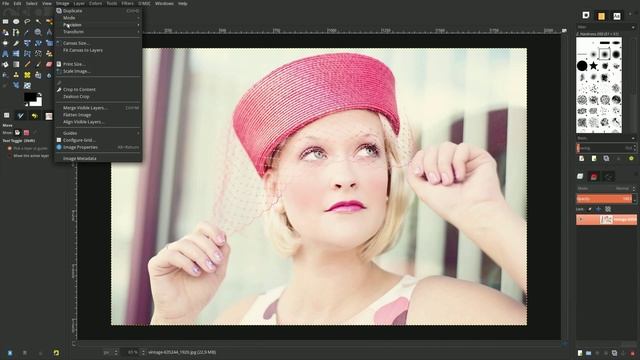Expand the Precision submenu

pos(99,25)
